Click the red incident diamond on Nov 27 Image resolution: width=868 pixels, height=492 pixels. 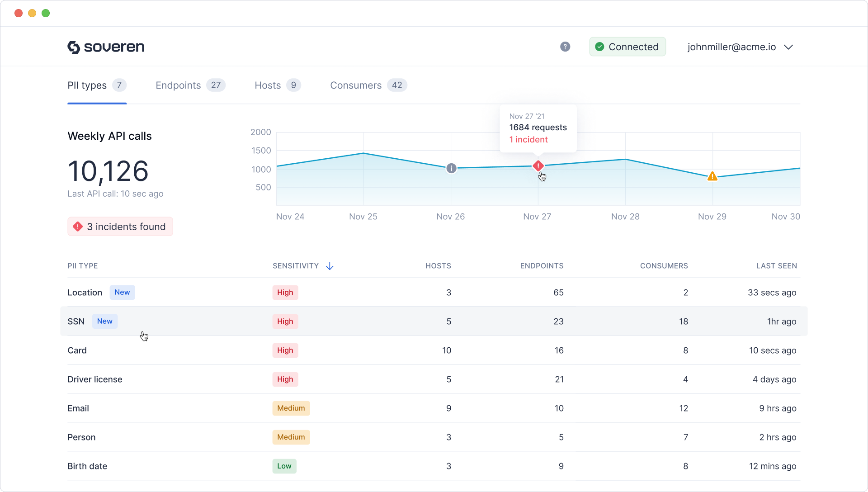(538, 166)
